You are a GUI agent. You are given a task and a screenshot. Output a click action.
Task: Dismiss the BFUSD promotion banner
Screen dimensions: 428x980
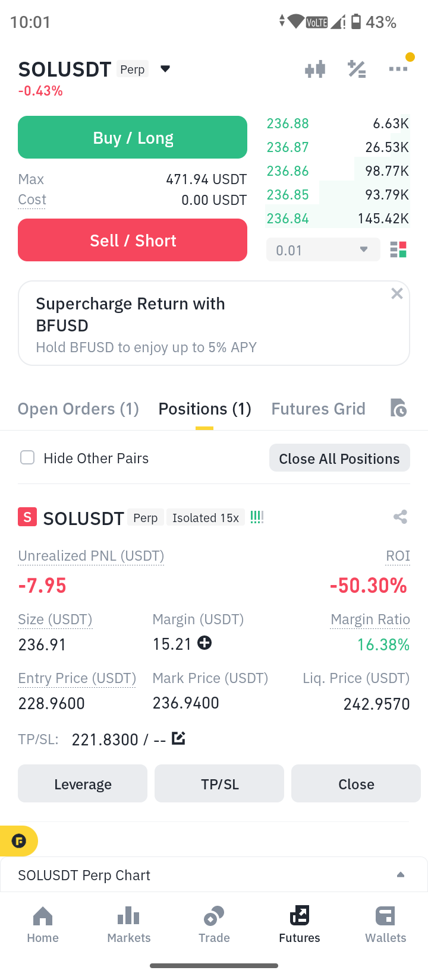pyautogui.click(x=397, y=293)
